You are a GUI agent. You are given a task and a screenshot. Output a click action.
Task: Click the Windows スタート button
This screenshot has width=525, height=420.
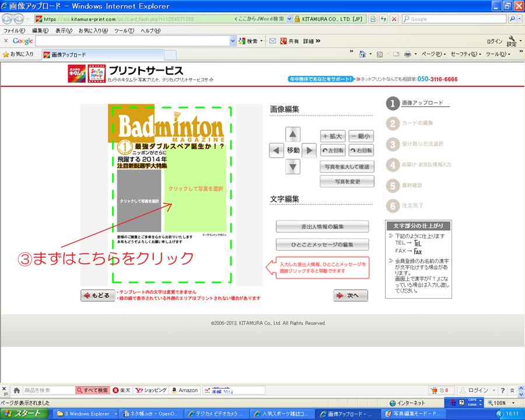coord(22,414)
